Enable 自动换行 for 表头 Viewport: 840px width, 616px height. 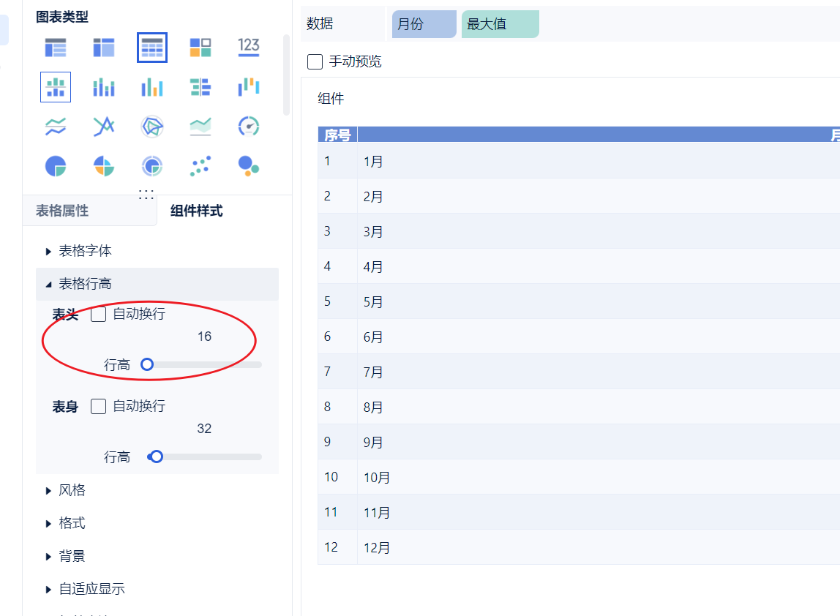pyautogui.click(x=99, y=315)
